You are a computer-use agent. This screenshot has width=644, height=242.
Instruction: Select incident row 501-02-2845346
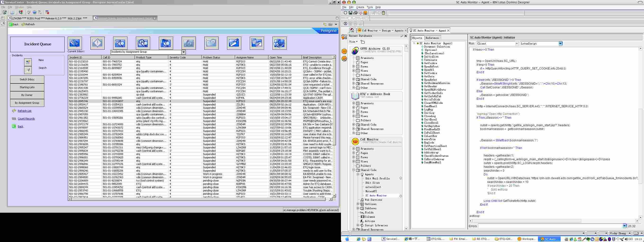200,101
